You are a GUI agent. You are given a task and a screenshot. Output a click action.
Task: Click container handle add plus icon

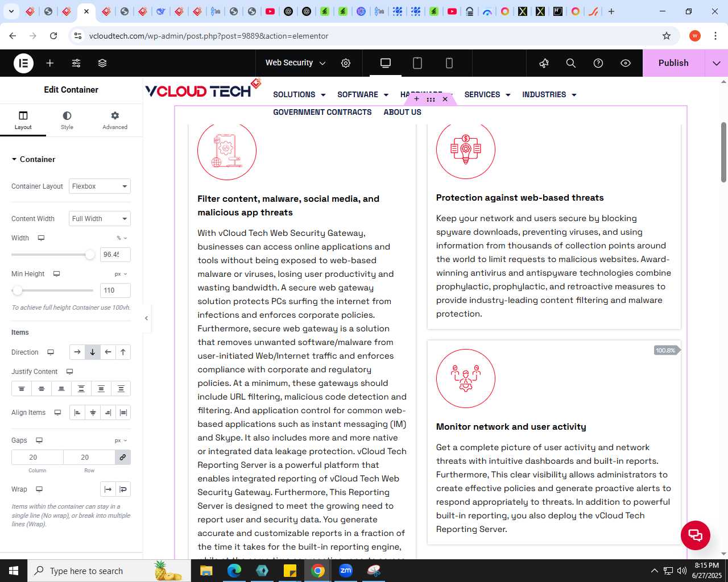coord(416,99)
